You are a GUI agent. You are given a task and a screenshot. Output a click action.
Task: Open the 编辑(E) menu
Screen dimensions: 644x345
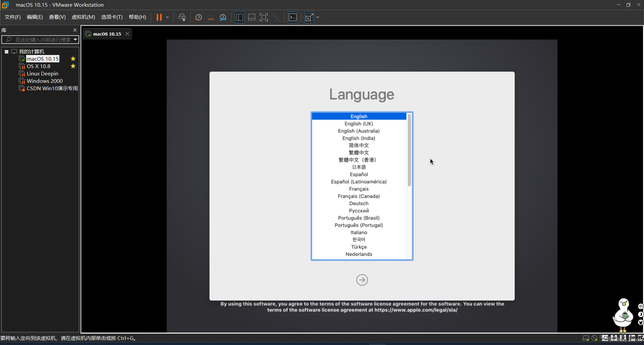pos(35,17)
